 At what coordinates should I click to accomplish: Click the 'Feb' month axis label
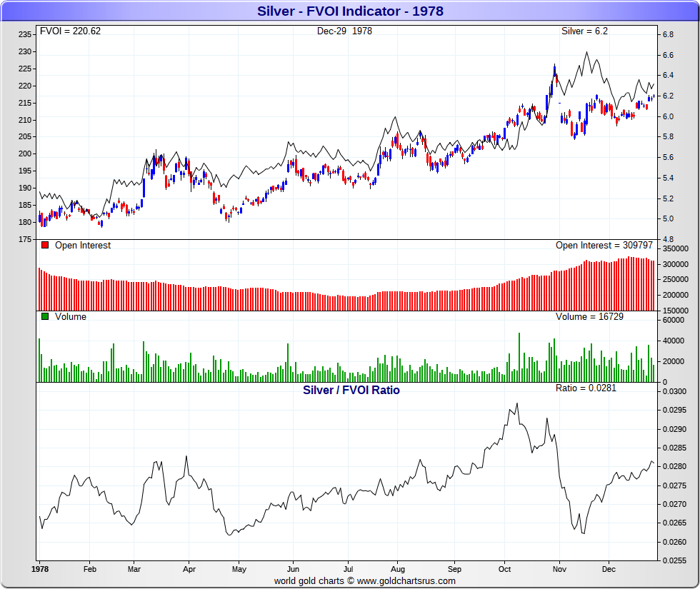click(x=90, y=569)
